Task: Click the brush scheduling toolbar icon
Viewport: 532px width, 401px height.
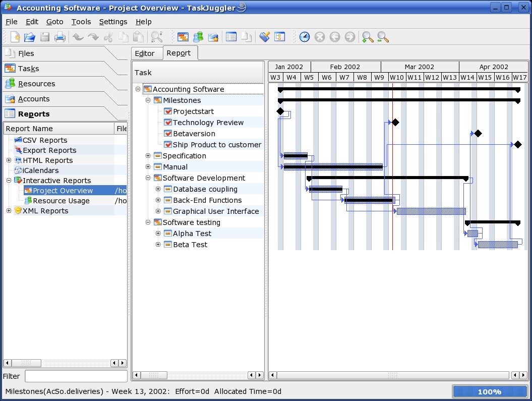Action: (264, 37)
